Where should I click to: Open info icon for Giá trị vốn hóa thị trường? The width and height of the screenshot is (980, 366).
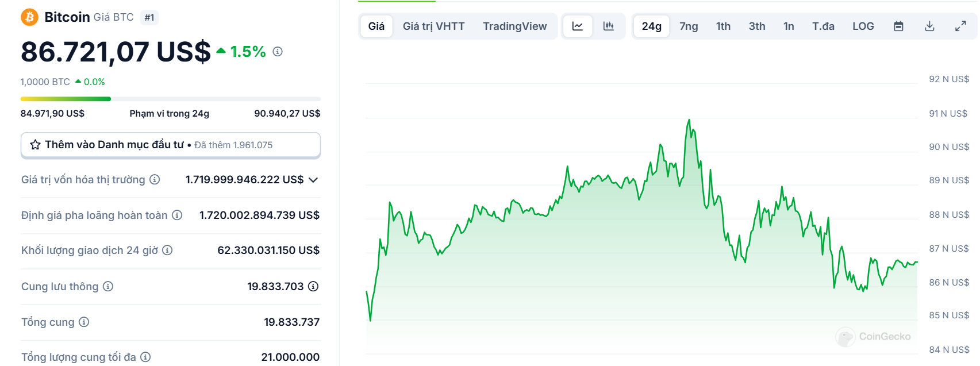point(155,179)
